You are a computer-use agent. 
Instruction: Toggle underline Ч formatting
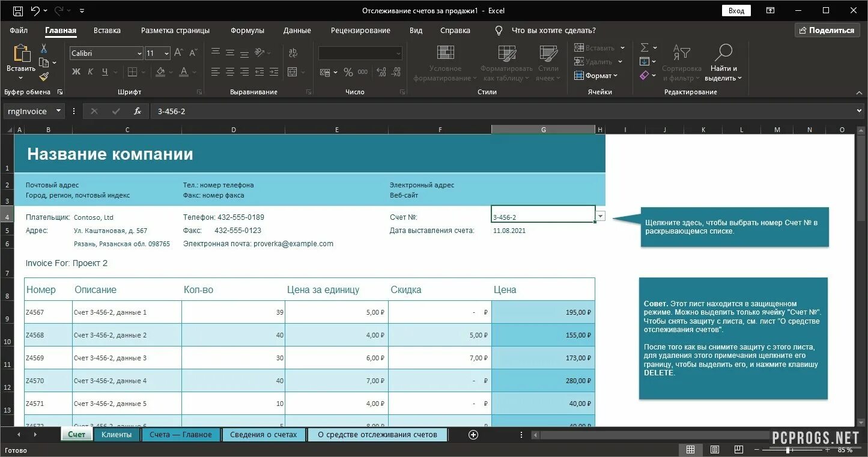coord(105,72)
